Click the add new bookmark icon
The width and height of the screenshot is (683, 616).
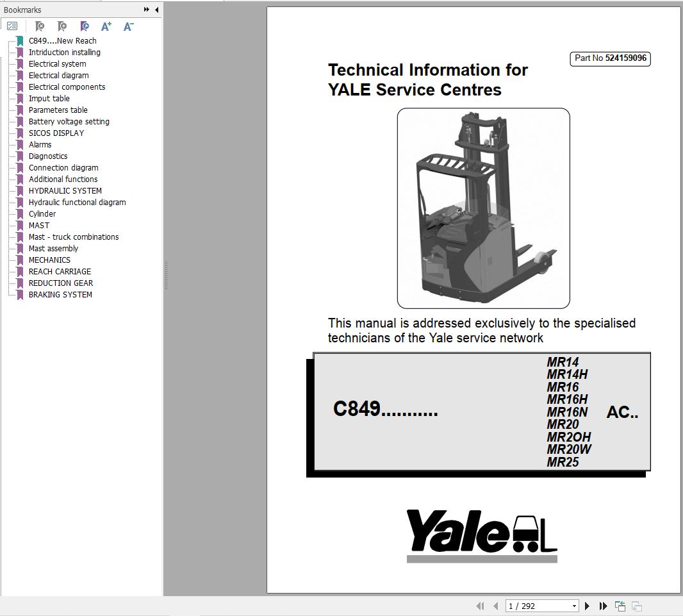pyautogui.click(x=62, y=26)
